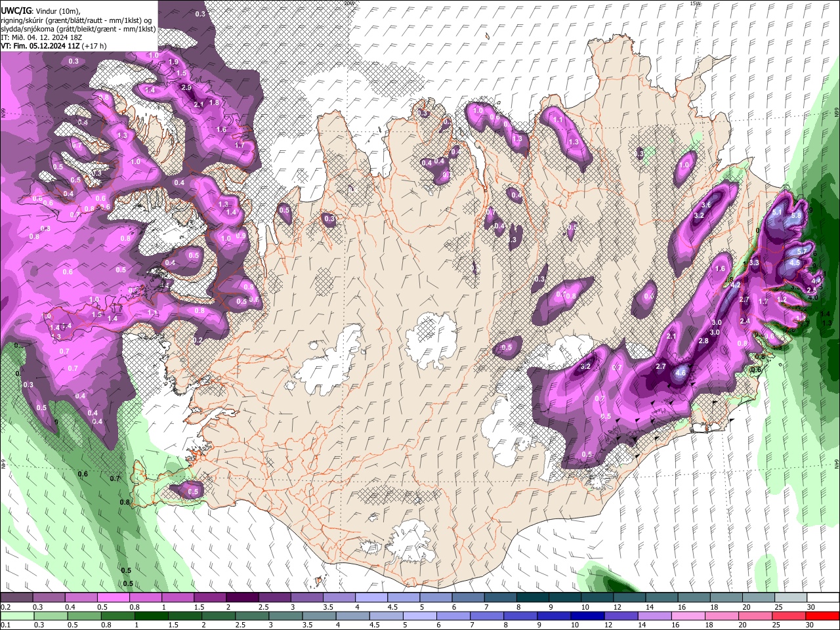Select the light pink 16 swatch in lower legend

click(x=688, y=616)
